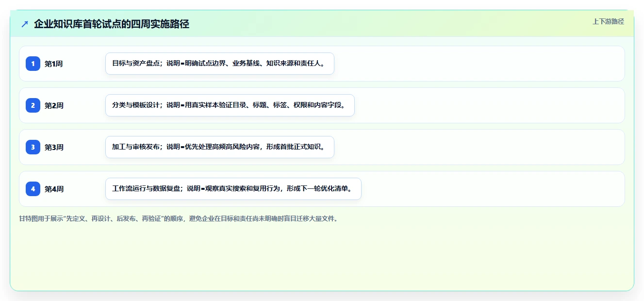Click the footnote beginning 甘特图用于展示
The width and height of the screenshot is (644, 301).
[178, 218]
